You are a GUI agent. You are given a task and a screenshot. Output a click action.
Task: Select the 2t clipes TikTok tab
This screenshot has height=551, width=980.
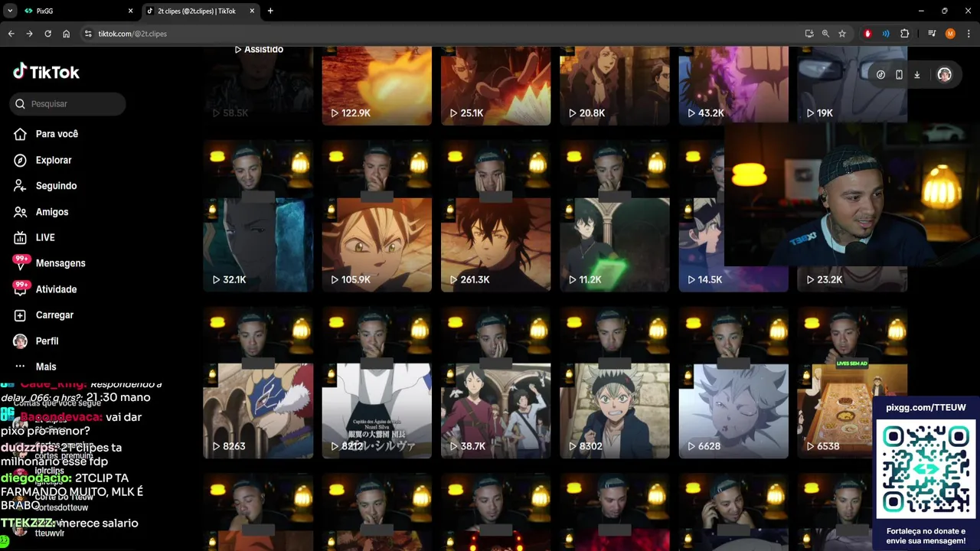201,11
